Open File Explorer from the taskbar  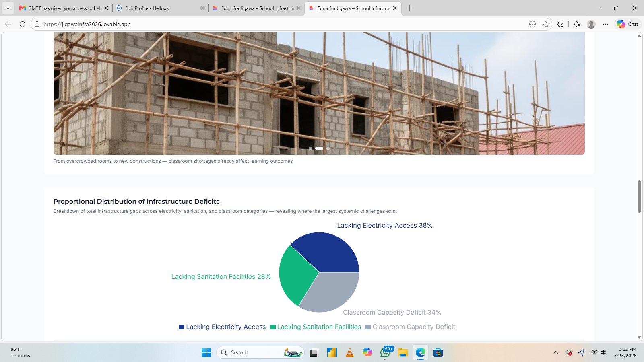pyautogui.click(x=403, y=353)
